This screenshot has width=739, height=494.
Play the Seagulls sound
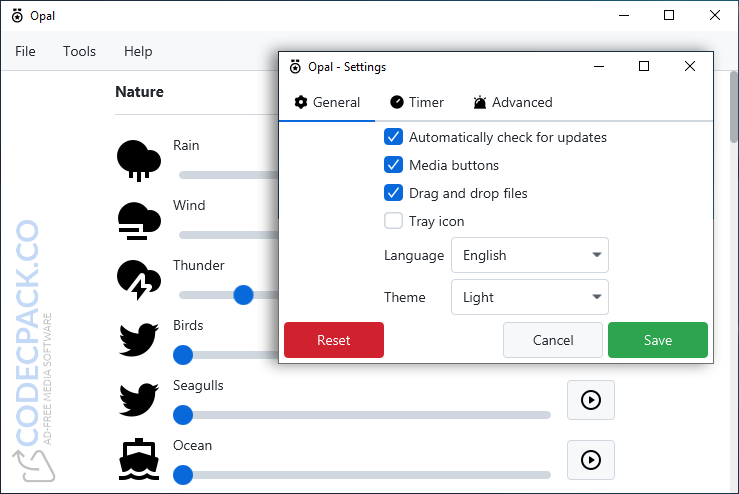(x=590, y=400)
